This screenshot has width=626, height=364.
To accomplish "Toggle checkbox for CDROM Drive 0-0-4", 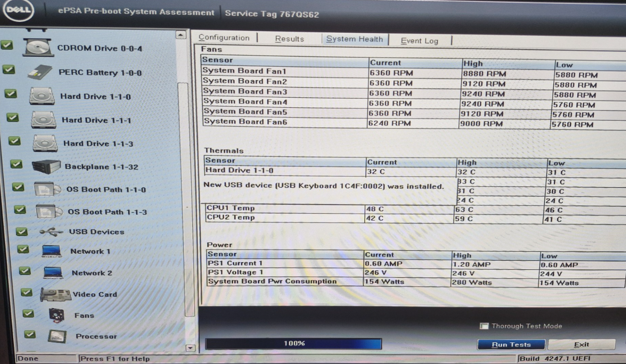I will (x=7, y=45).
